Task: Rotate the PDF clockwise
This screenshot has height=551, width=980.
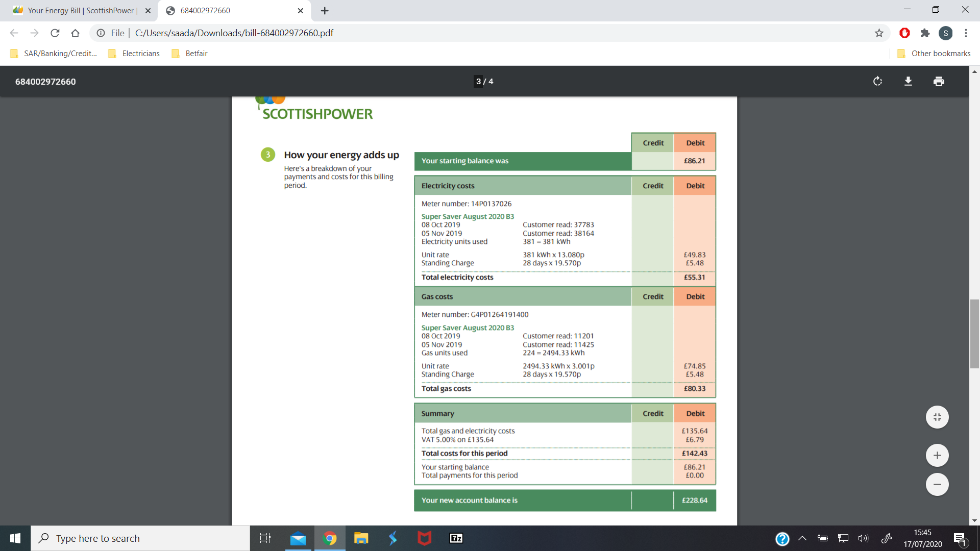Action: click(877, 82)
